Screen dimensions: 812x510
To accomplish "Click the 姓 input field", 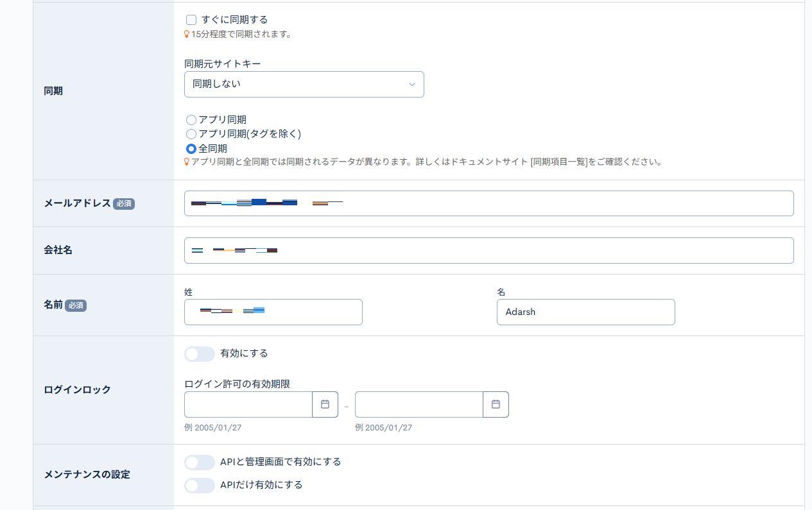I will point(273,312).
